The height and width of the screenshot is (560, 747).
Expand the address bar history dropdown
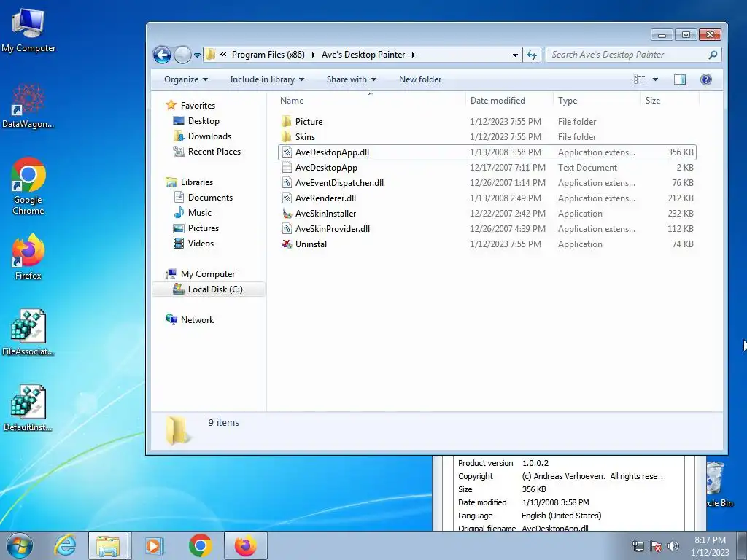point(515,55)
